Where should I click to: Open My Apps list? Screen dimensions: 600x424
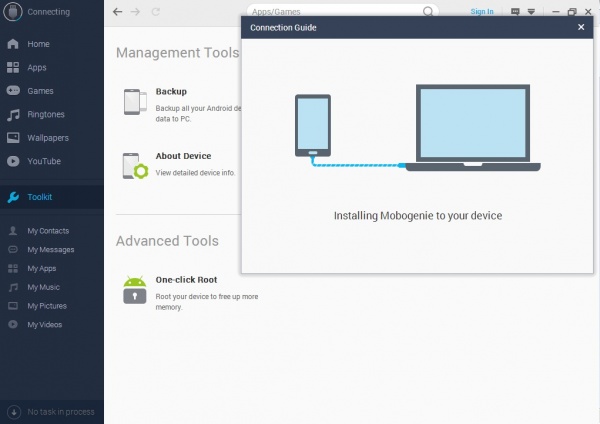point(42,268)
